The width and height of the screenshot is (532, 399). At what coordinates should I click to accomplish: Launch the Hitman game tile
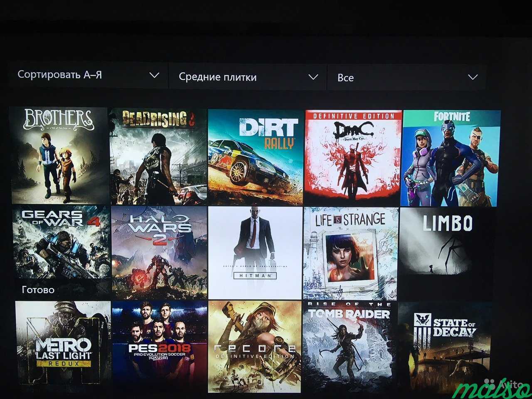pyautogui.click(x=255, y=253)
